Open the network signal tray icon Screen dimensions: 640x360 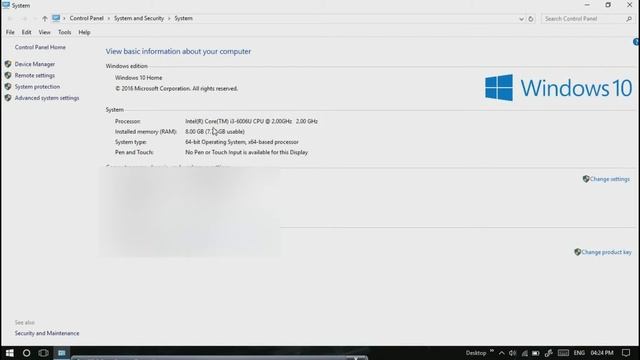click(x=524, y=353)
